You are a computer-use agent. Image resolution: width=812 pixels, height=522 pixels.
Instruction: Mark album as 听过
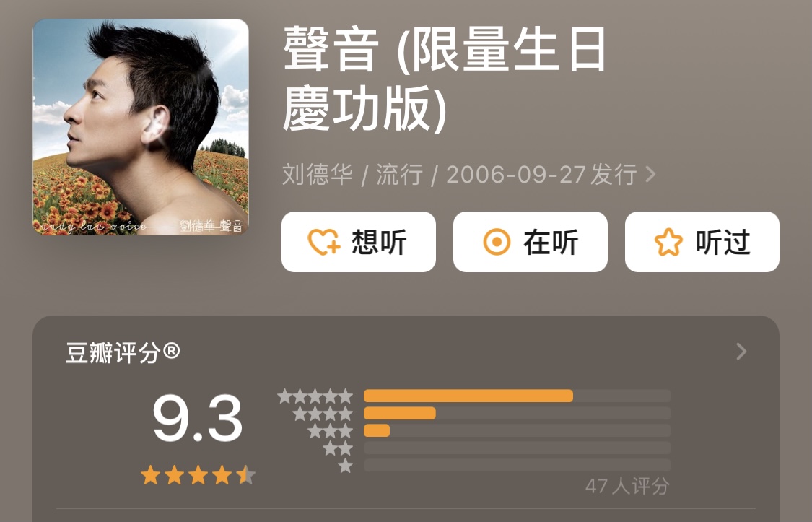[702, 242]
